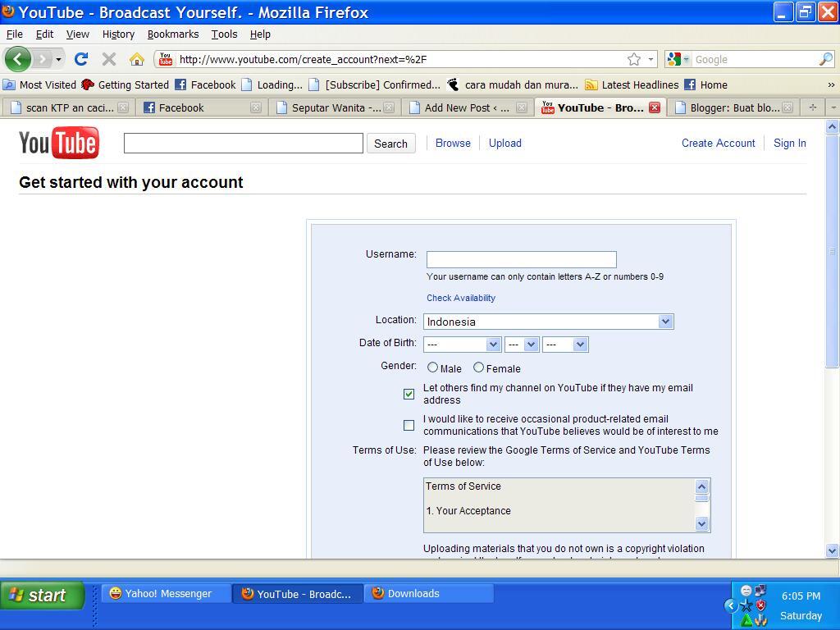Open the Upload link
Screen dimensions: 840x630
[504, 143]
